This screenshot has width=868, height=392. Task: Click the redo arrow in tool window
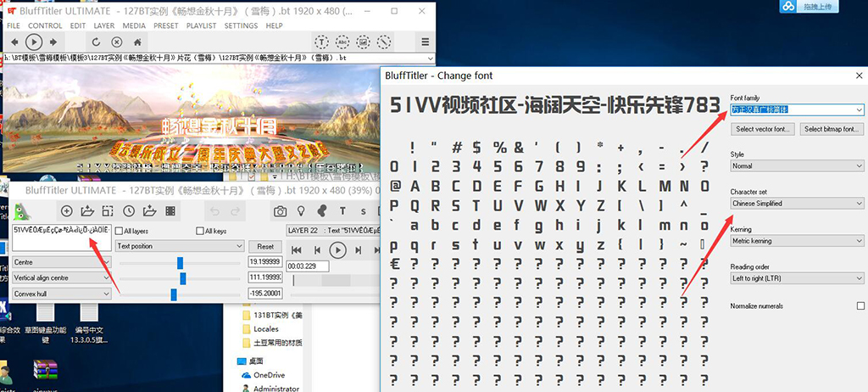[236, 211]
